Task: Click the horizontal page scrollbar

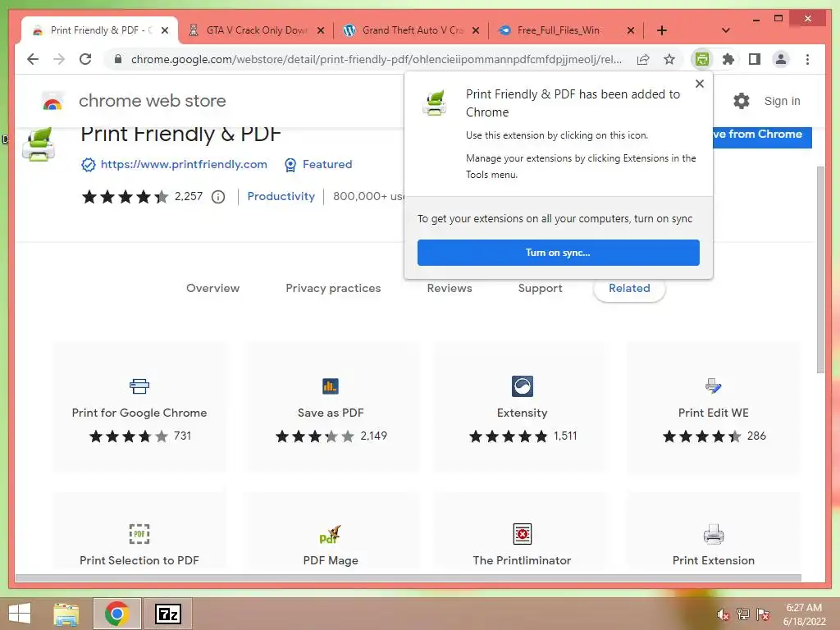Action: [408, 578]
